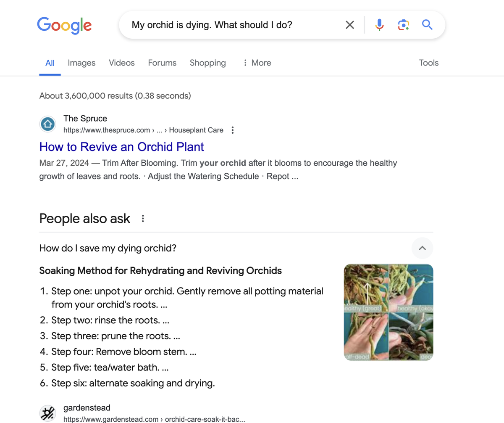Visit the gardenstead.com result link
This screenshot has height=423, width=504.
154,419
